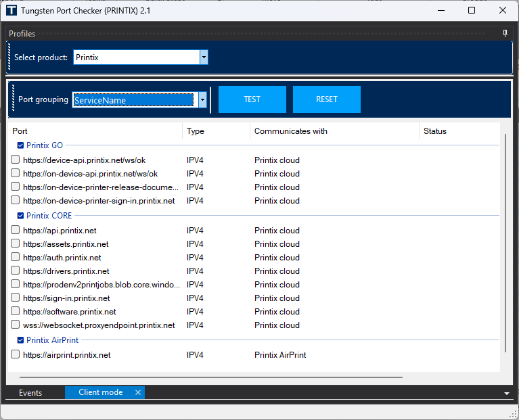Viewport: 519px width, 420px height.
Task: Select the https://drivers.printix.net checkbox
Action: point(16,271)
